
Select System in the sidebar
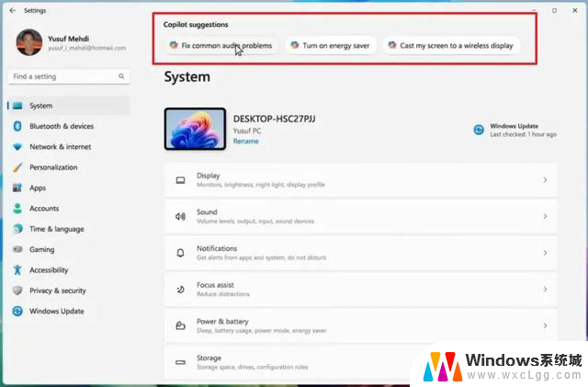[x=69, y=106]
